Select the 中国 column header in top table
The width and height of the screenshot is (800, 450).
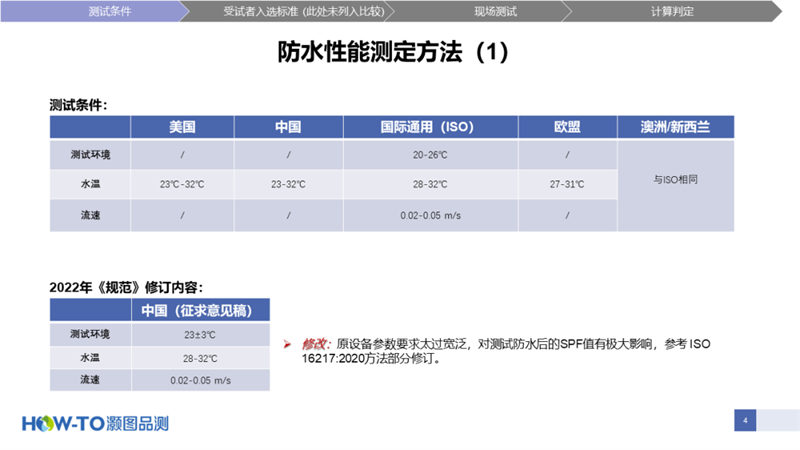(288, 128)
